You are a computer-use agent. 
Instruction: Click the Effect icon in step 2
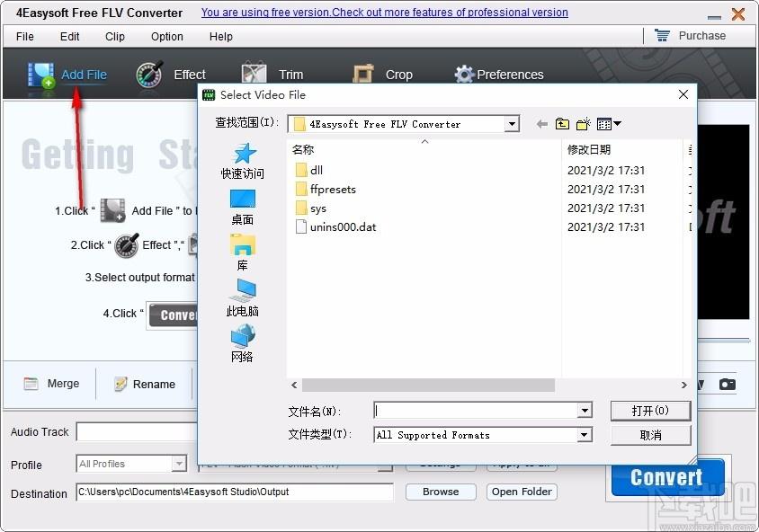(x=126, y=245)
